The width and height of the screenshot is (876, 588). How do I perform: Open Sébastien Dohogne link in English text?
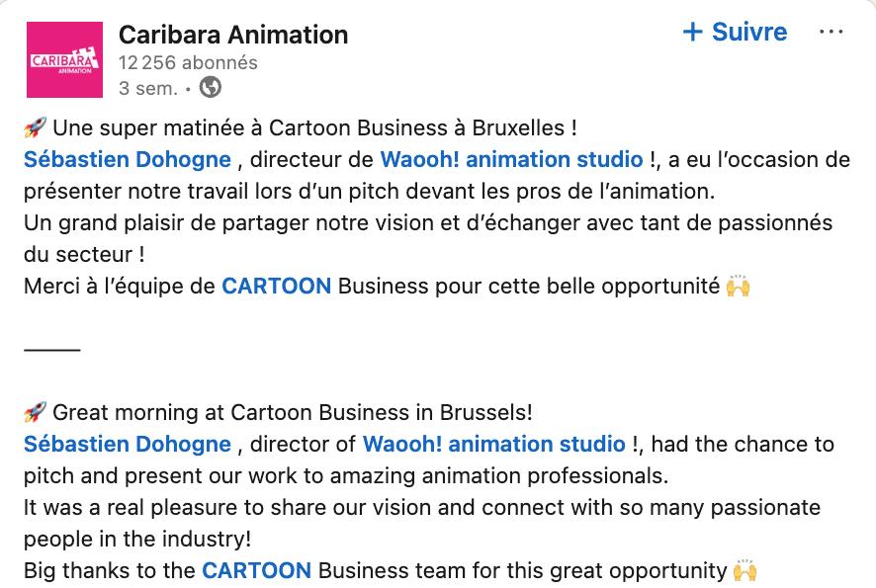128,444
